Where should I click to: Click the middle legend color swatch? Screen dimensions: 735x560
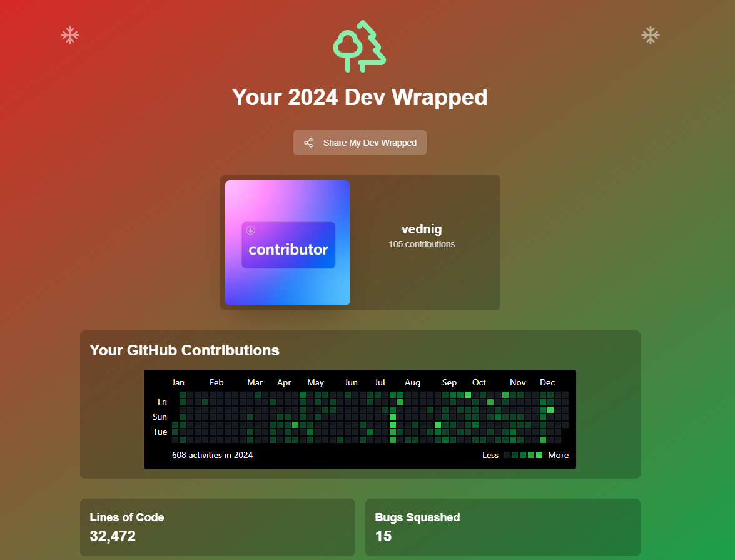pos(523,455)
